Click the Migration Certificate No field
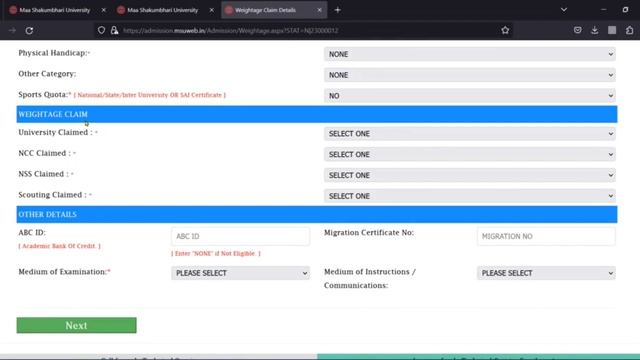The width and height of the screenshot is (640, 360). click(x=546, y=236)
